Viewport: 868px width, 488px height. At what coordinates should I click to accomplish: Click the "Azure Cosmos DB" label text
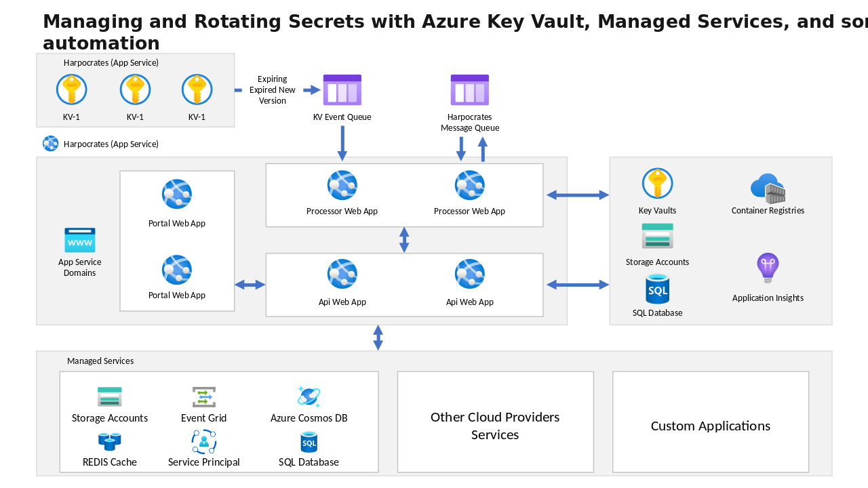coord(309,418)
